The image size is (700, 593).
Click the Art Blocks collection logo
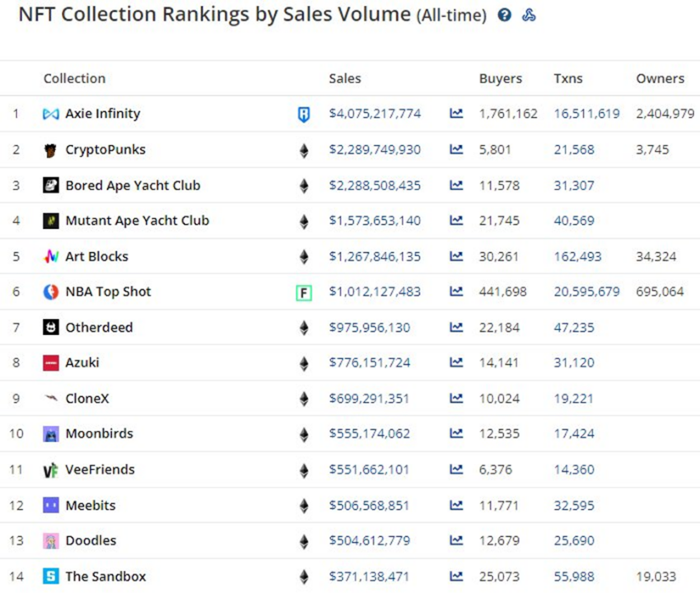51,256
